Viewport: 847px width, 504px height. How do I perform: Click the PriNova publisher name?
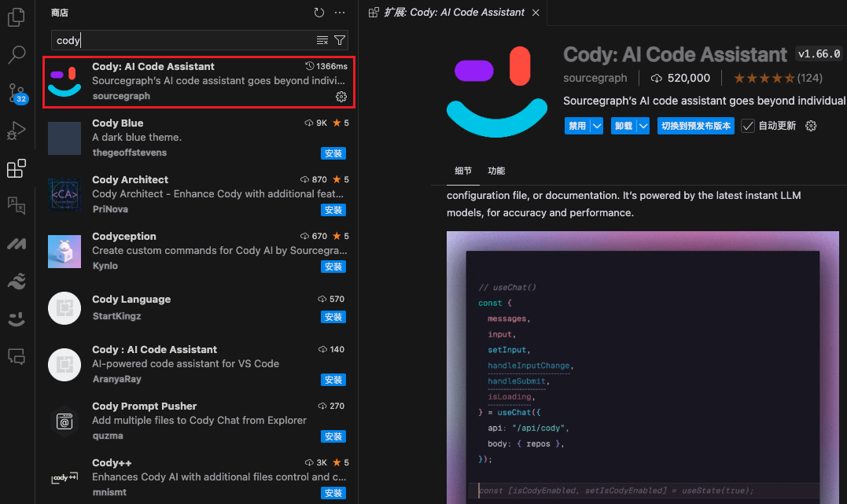coord(110,209)
